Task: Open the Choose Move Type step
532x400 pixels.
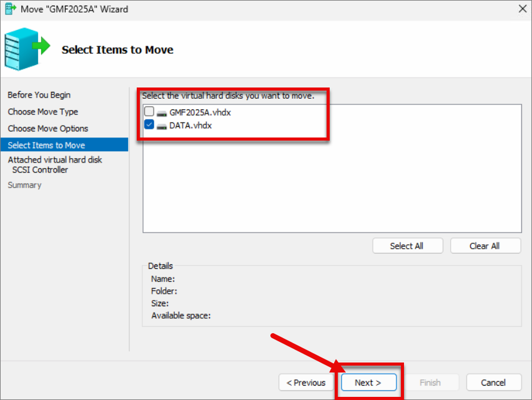Action: coord(42,112)
